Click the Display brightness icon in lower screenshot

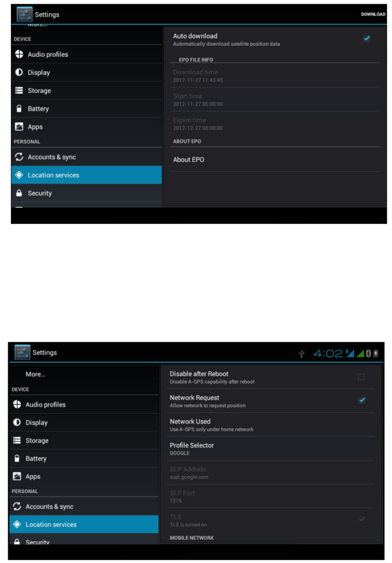[17, 422]
